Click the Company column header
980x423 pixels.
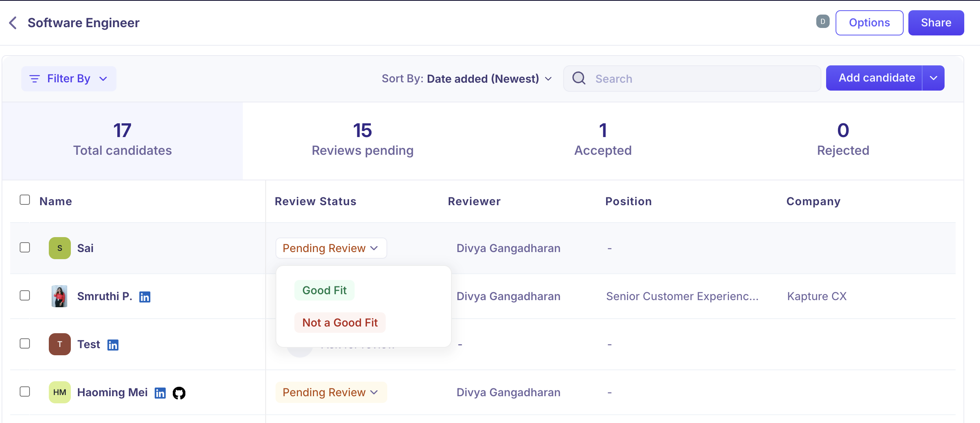coord(814,201)
